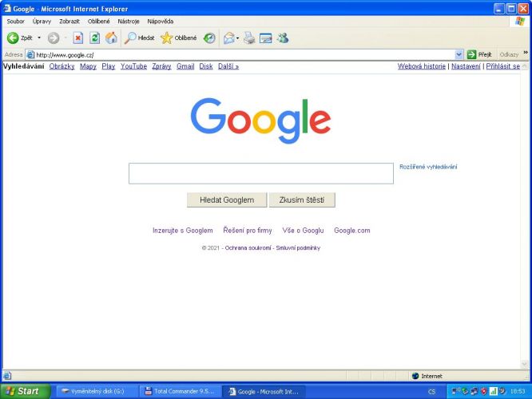Screen dimensions: 532x399
Task: Click the scrollbar up arrow
Action: [x=525, y=66]
